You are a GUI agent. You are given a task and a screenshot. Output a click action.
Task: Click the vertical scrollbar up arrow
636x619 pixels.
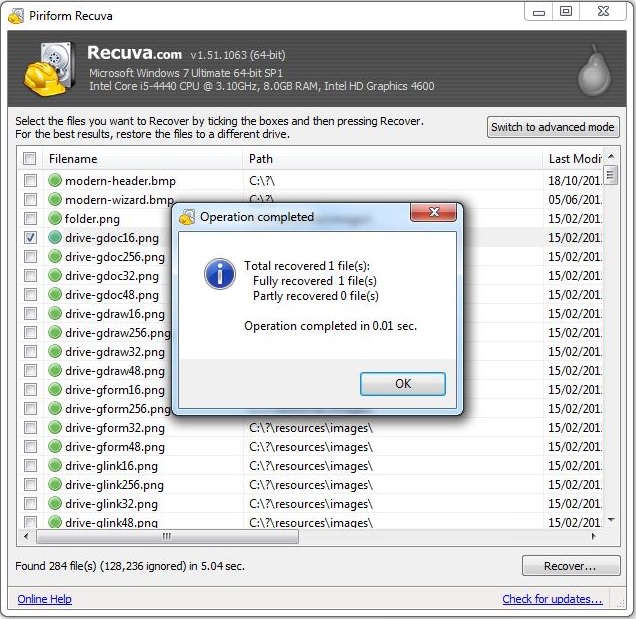[x=611, y=156]
